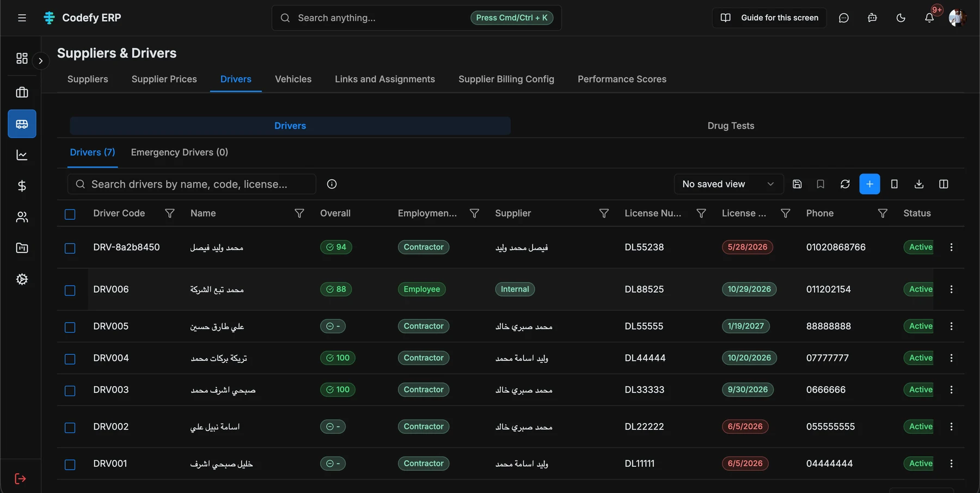Viewport: 980px width, 493px height.
Task: Check the DRV001 row checkbox
Action: pos(70,465)
